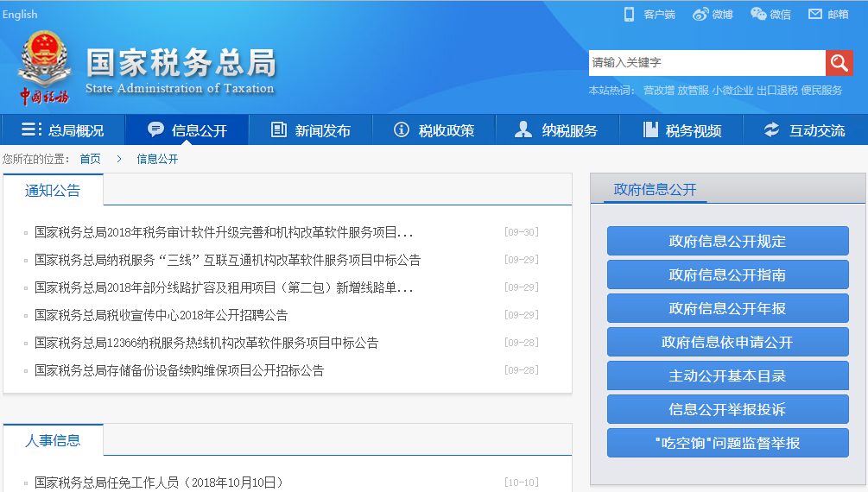This screenshot has height=492, width=868.
Task: Click the breadcrumb chevron arrow separator
Action: click(x=119, y=160)
